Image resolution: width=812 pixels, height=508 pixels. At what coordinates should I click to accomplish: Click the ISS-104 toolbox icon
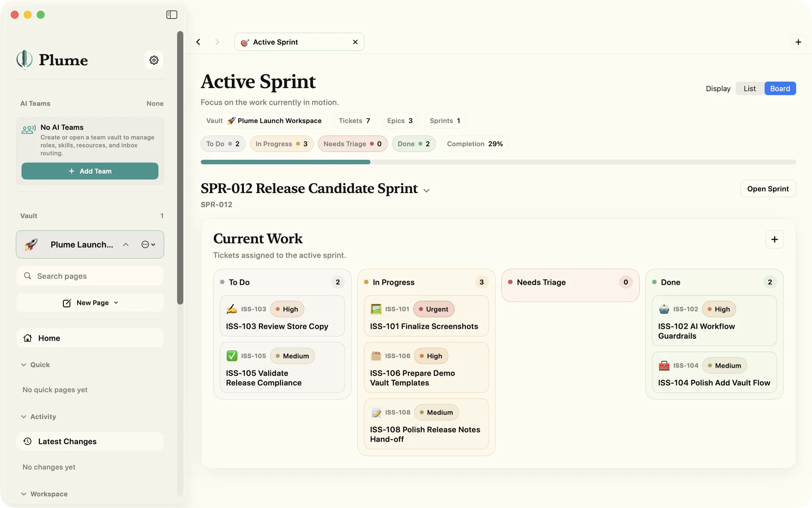(664, 365)
